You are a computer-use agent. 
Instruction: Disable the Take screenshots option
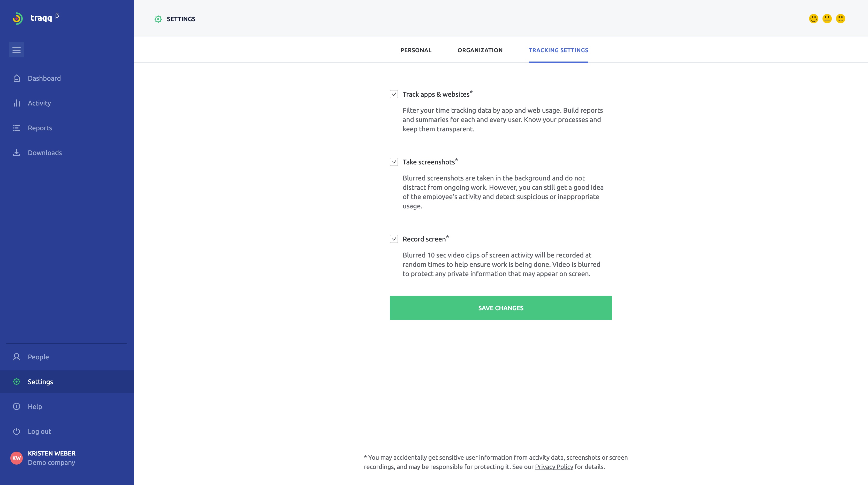394,162
